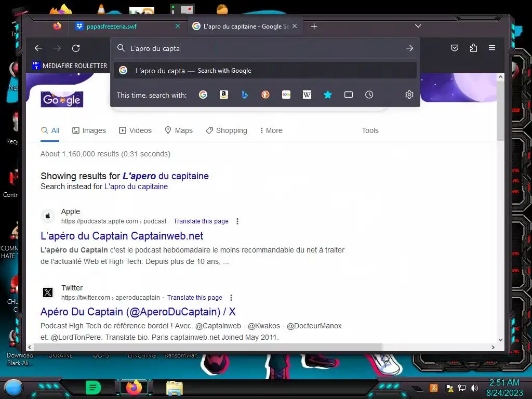Click the Google doodle logo
This screenshot has width=532, height=399.
pos(62,99)
